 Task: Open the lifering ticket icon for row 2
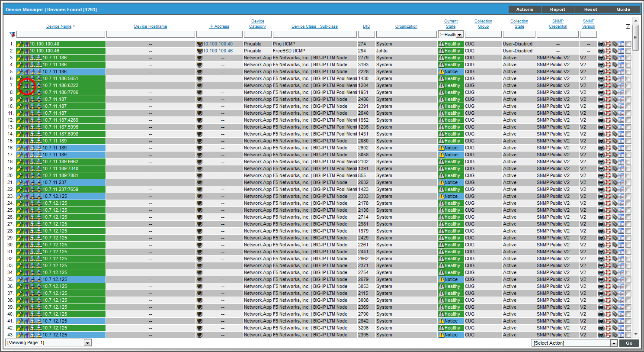(x=608, y=51)
